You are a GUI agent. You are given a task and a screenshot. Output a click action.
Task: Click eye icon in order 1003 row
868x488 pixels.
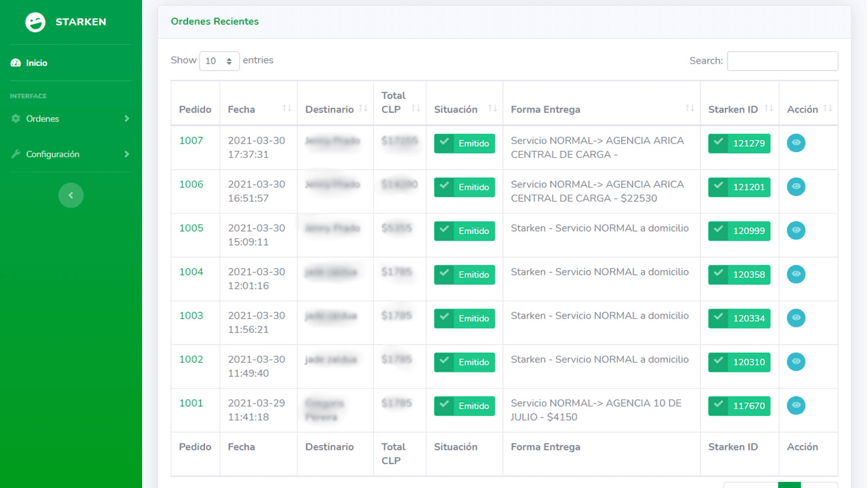coord(796,318)
